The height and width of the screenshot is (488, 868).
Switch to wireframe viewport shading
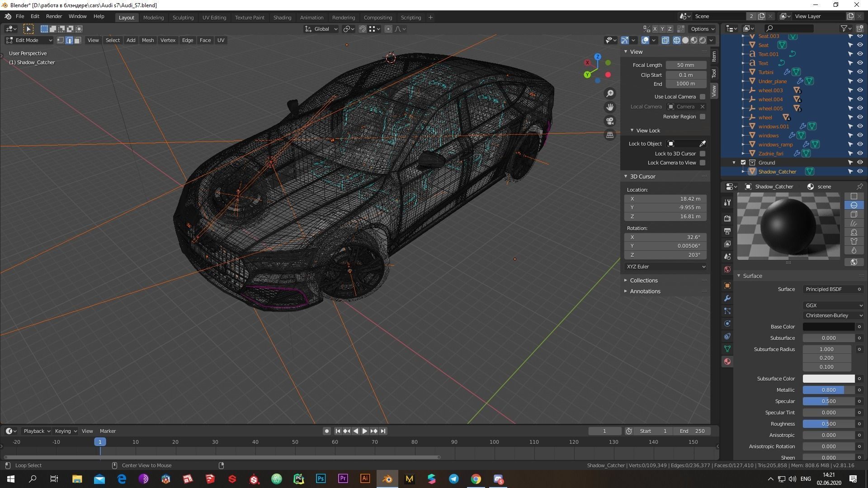click(677, 40)
